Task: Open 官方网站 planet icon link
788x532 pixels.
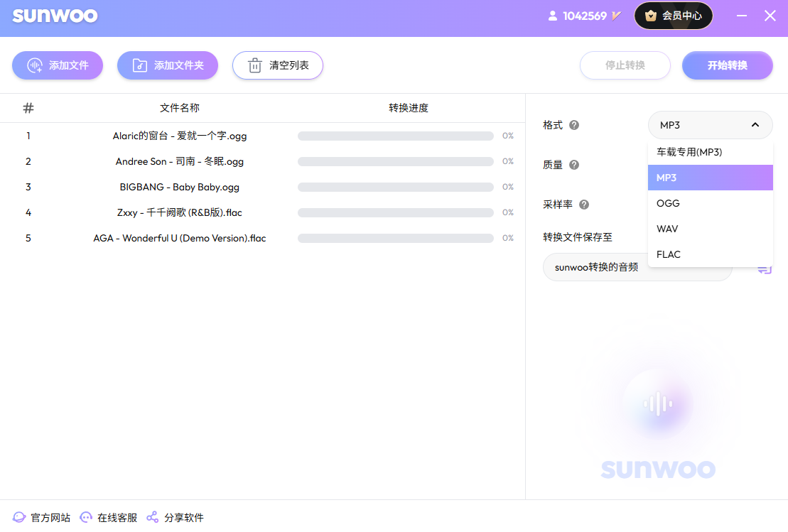Action: (x=19, y=517)
